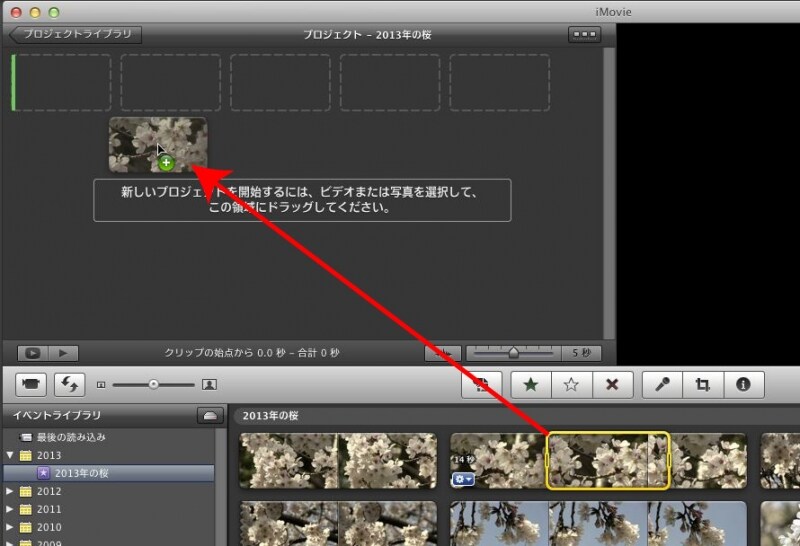Screen dimensions: 800x546
Task: Select the yellow-highlighted cherry blossom clip
Action: [x=606, y=461]
